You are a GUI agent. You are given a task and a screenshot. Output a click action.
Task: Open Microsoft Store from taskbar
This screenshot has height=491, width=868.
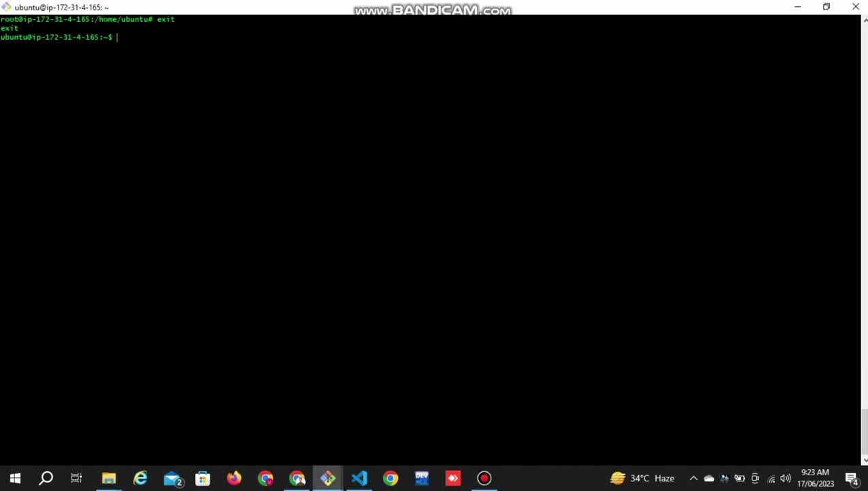tap(203, 478)
